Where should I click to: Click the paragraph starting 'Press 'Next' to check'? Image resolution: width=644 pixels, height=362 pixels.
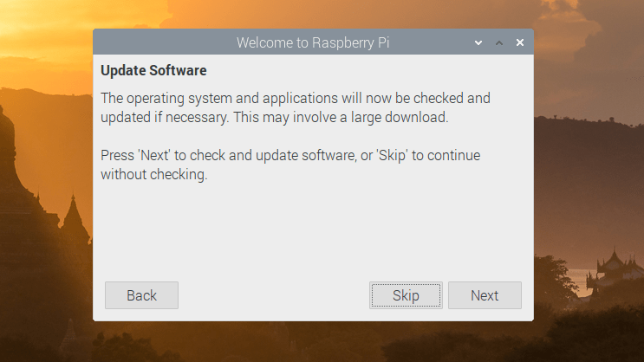pos(290,165)
